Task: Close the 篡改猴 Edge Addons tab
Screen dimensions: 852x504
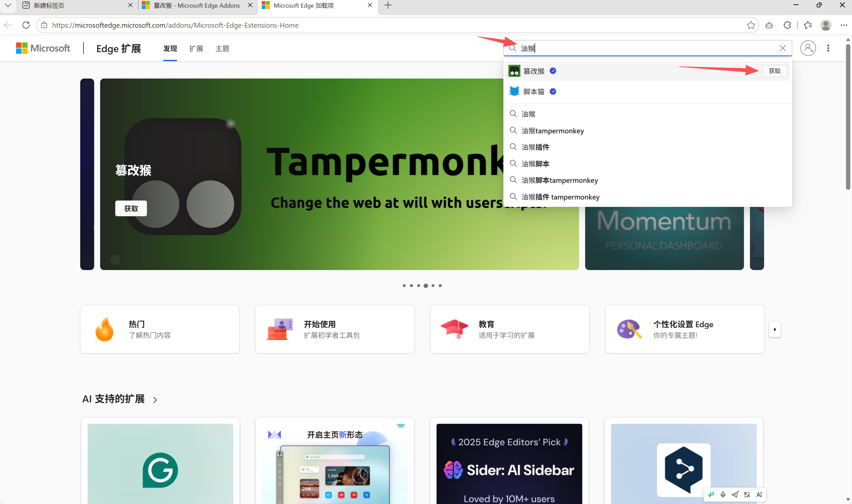Action: pos(250,5)
